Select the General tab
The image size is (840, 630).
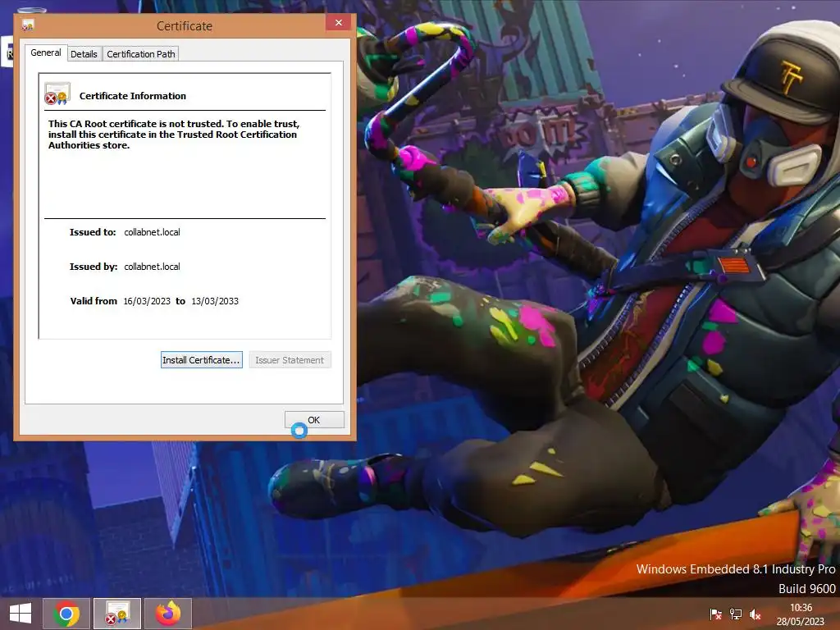(x=46, y=52)
